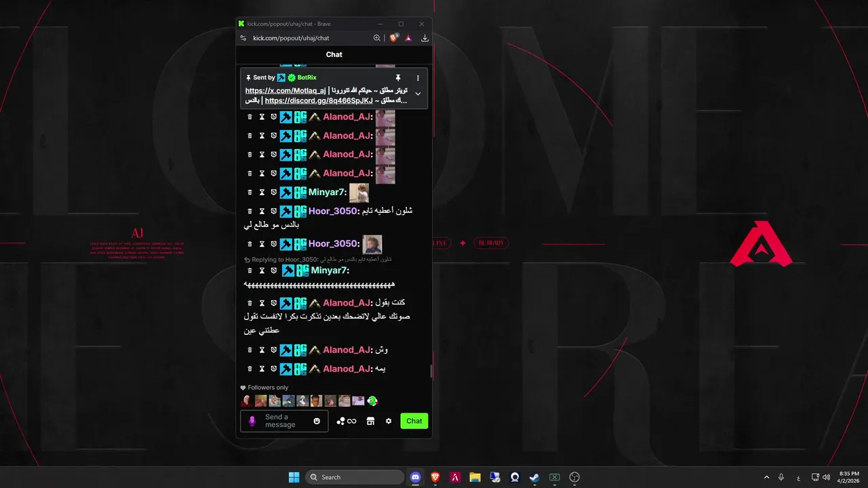
Task: Click the purple microphone icon in message box
Action: (252, 421)
